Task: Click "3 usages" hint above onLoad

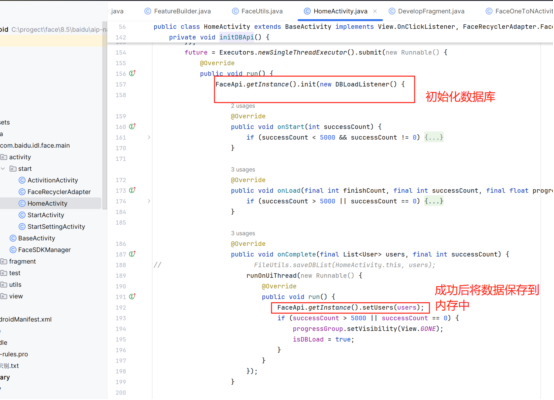Action: pos(243,170)
